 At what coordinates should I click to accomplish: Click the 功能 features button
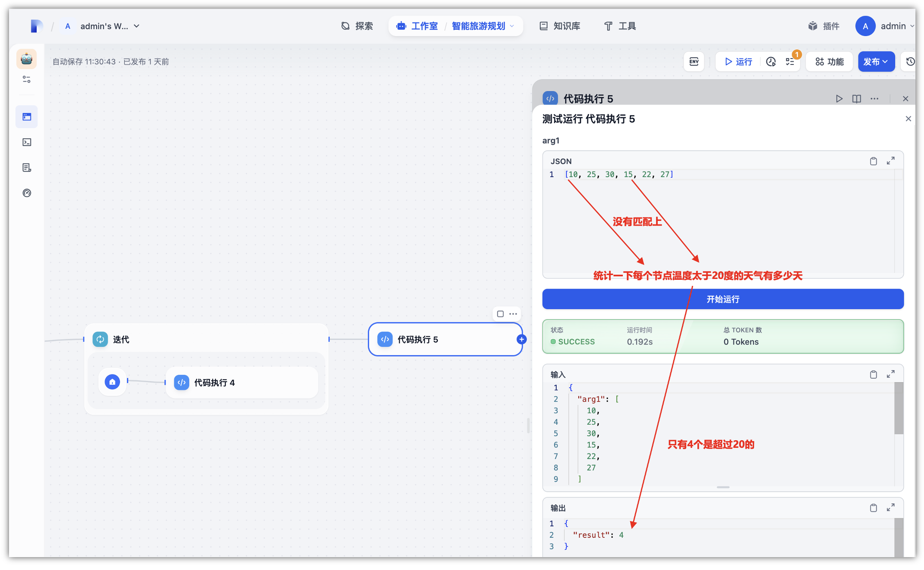[829, 62]
